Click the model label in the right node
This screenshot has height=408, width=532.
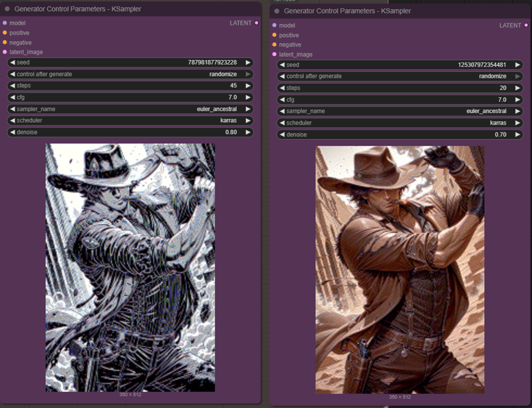287,25
